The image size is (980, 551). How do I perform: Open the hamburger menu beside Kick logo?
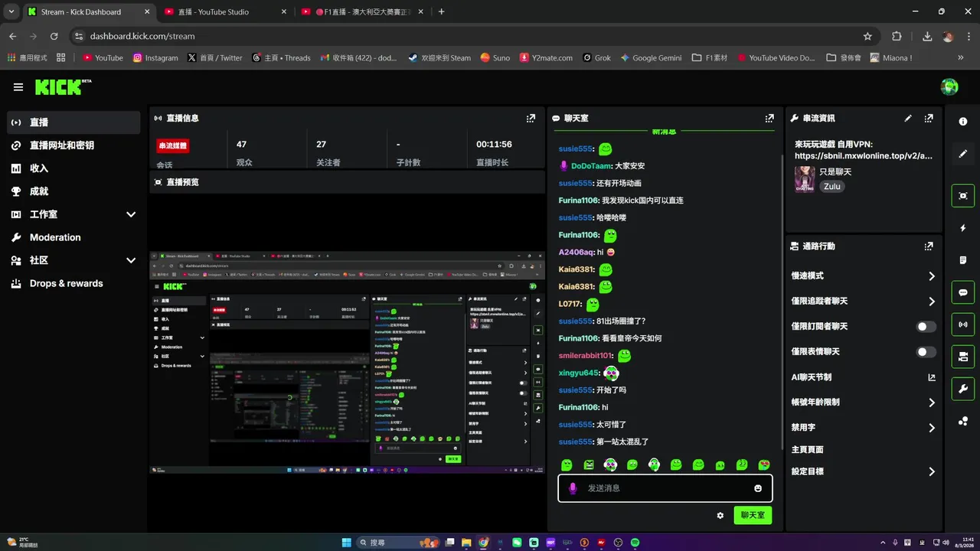(x=18, y=87)
